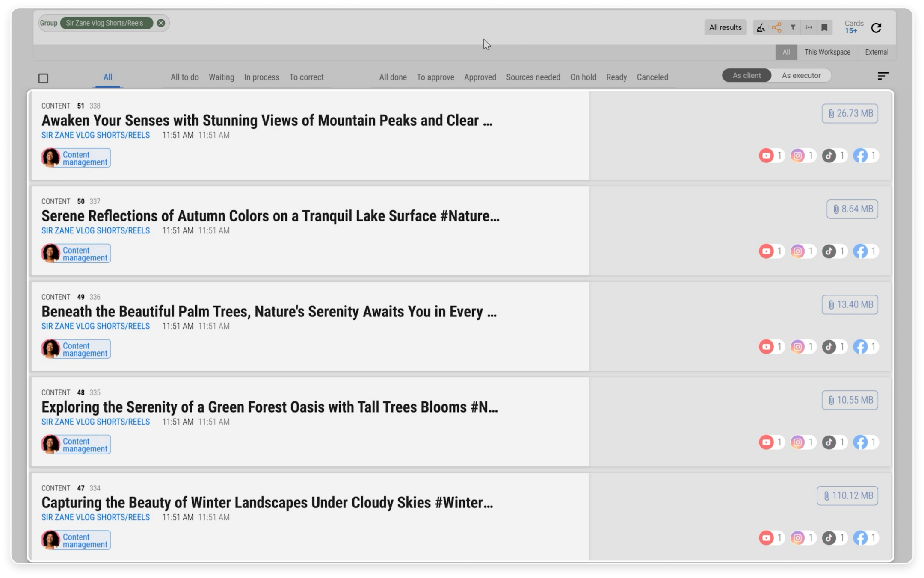Open the All results dropdown
The width and height of the screenshot is (924, 578).
[x=725, y=28]
